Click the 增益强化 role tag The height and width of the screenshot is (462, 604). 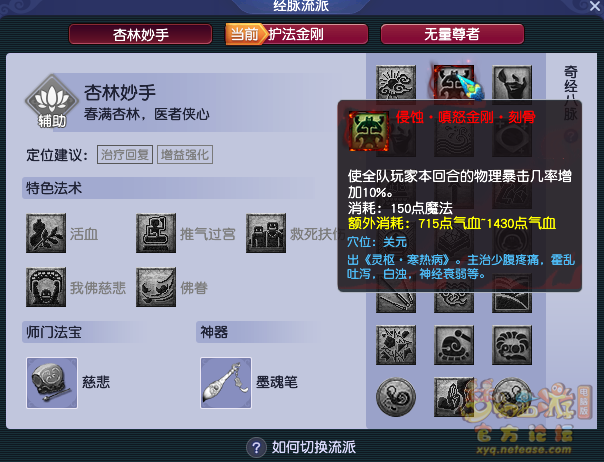(185, 155)
